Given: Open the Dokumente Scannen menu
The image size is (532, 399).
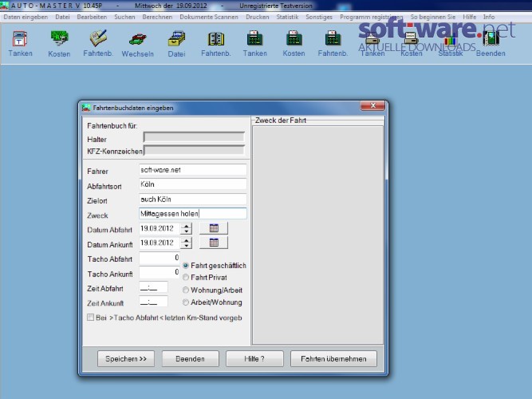Looking at the screenshot, I should click(209, 17).
